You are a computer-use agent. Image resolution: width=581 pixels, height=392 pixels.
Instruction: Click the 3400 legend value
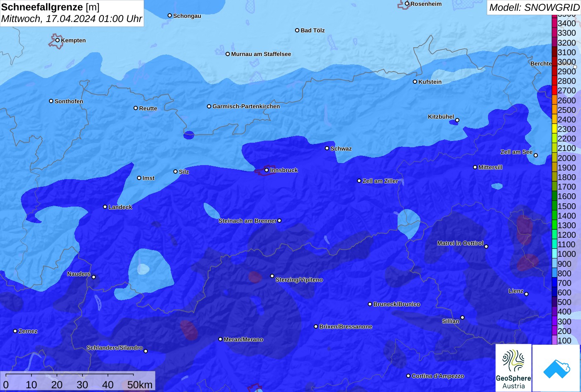coord(567,24)
